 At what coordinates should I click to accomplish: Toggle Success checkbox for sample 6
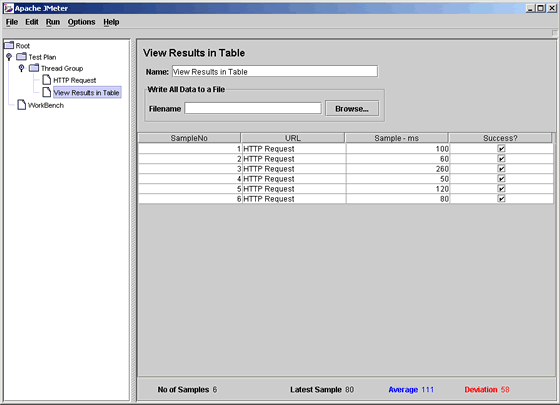tap(501, 199)
